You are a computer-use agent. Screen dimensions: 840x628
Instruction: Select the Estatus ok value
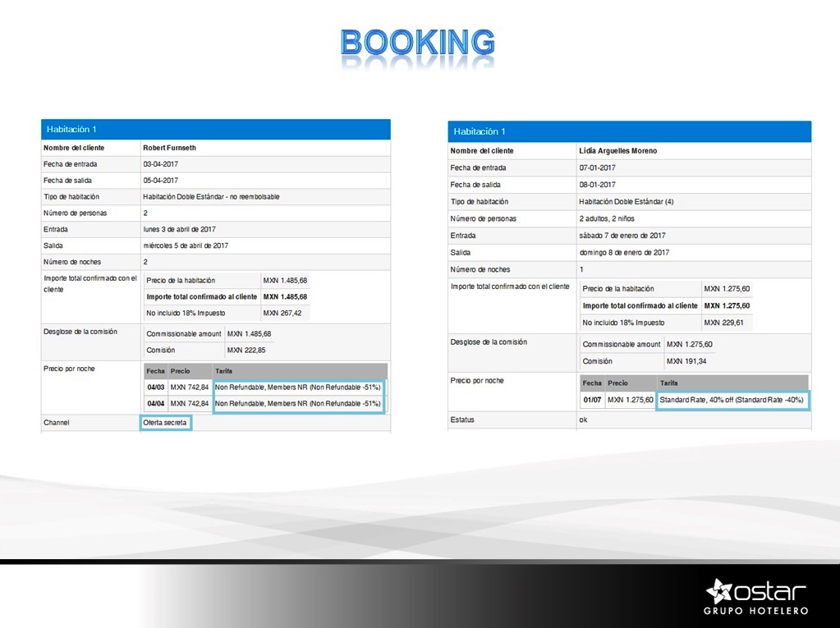pyautogui.click(x=583, y=419)
